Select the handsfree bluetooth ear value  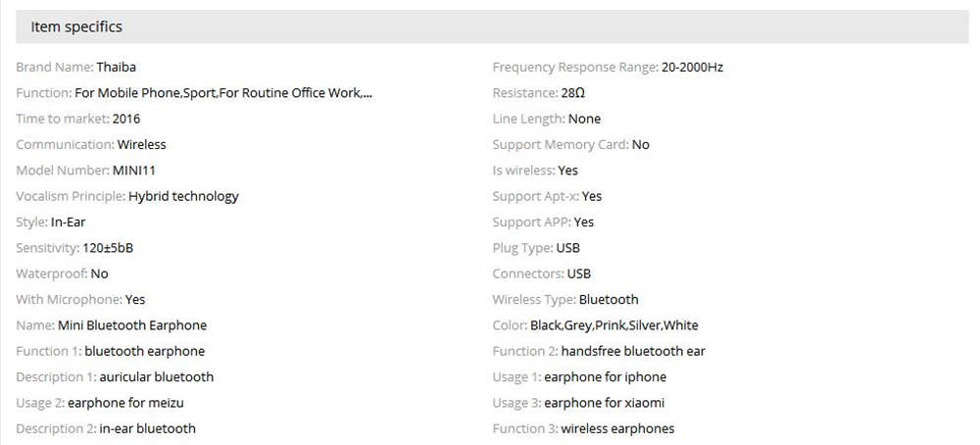click(x=633, y=351)
